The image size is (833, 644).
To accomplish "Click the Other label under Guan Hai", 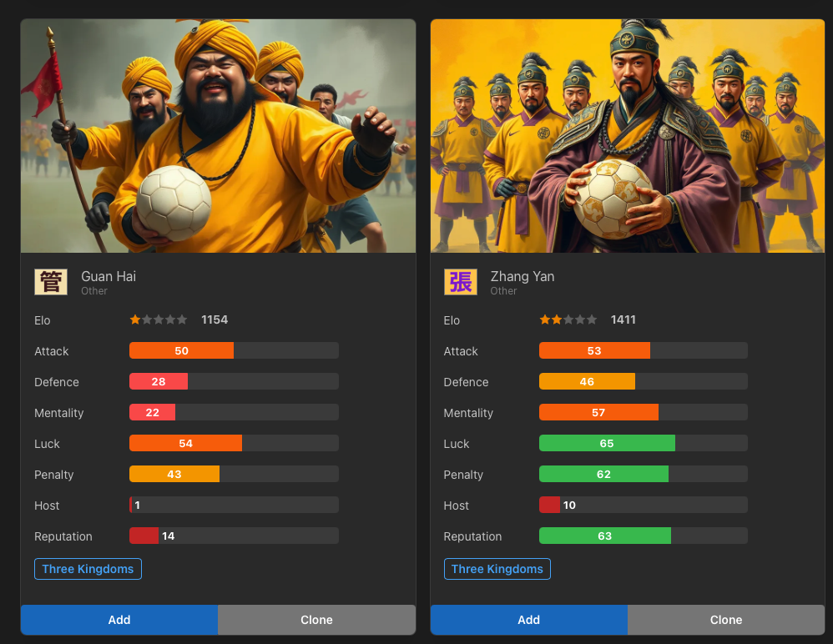I will [94, 291].
